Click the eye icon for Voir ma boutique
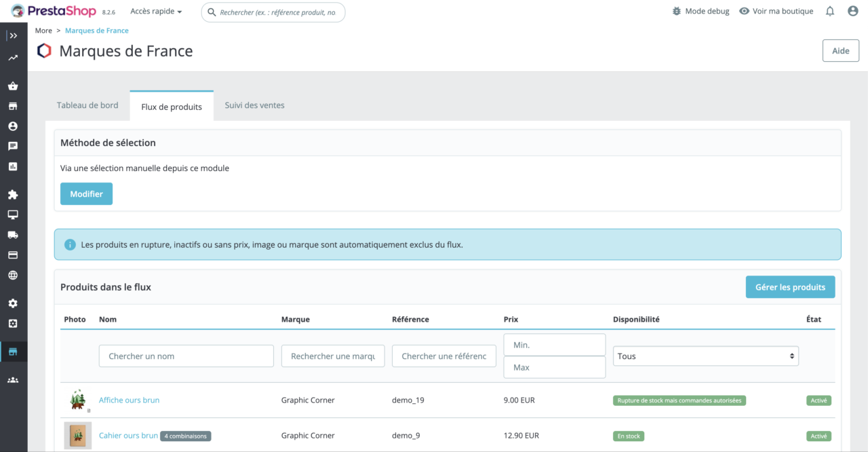This screenshot has height=452, width=868. click(744, 12)
